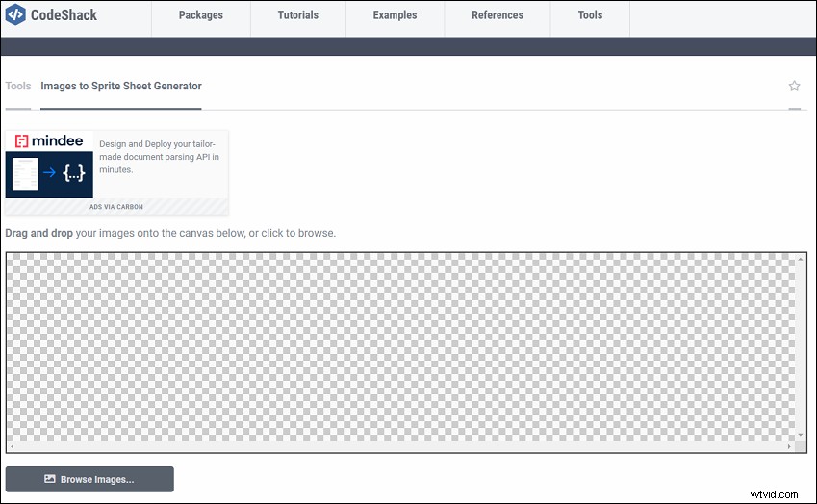
Task: Favorite this tool with the star icon
Action: pos(794,86)
